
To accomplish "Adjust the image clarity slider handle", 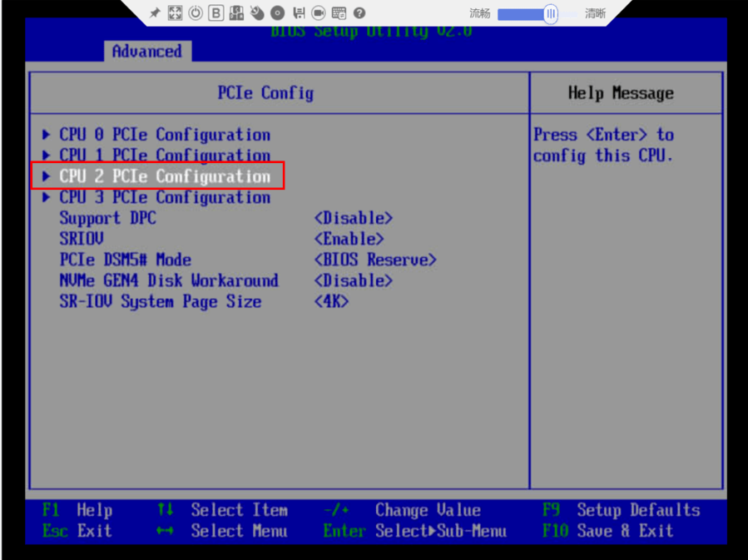I will (x=551, y=14).
